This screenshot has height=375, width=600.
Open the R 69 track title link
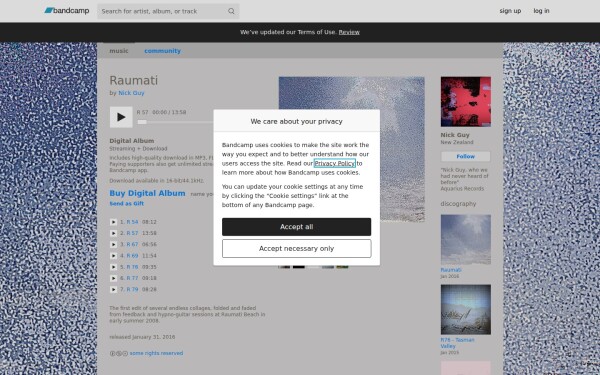[x=132, y=256]
